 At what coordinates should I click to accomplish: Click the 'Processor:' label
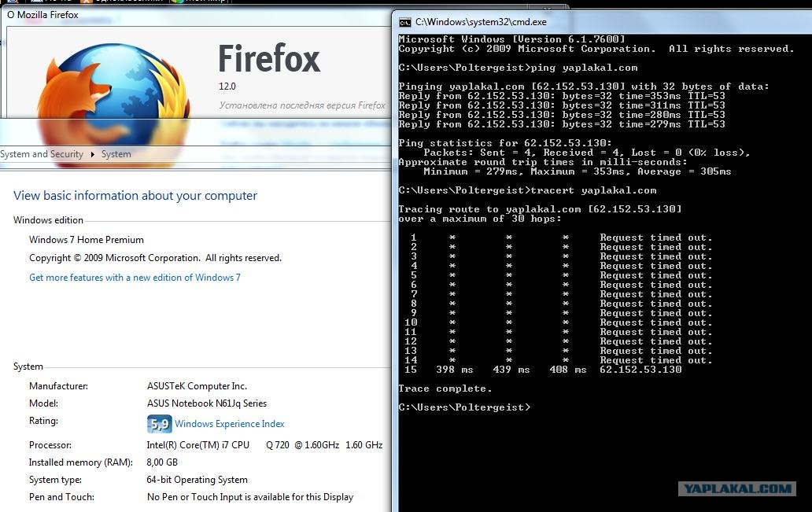[50, 445]
